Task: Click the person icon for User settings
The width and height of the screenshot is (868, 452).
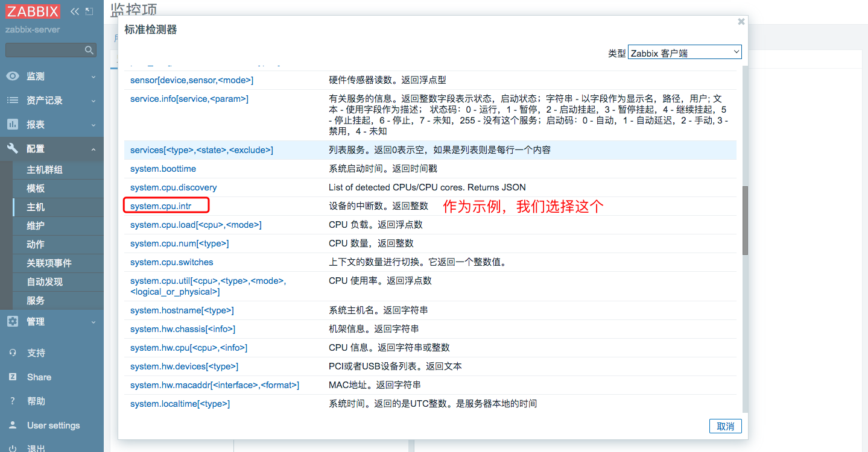Action: pos(13,425)
